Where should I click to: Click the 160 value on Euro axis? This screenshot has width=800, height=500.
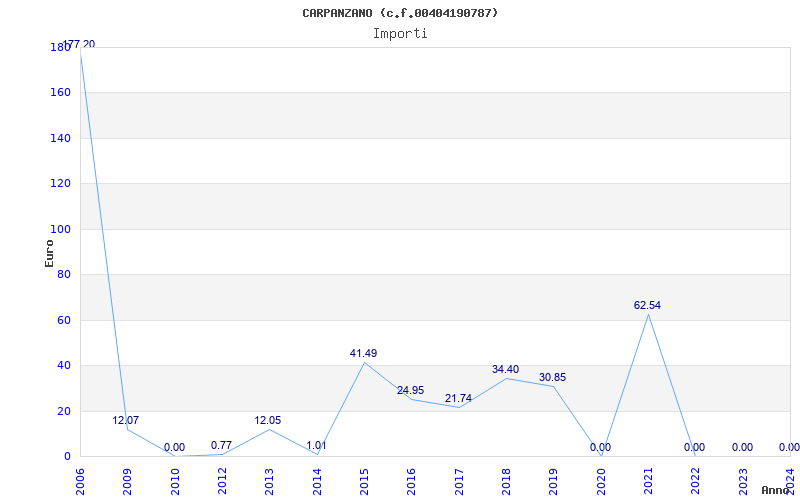pyautogui.click(x=60, y=93)
